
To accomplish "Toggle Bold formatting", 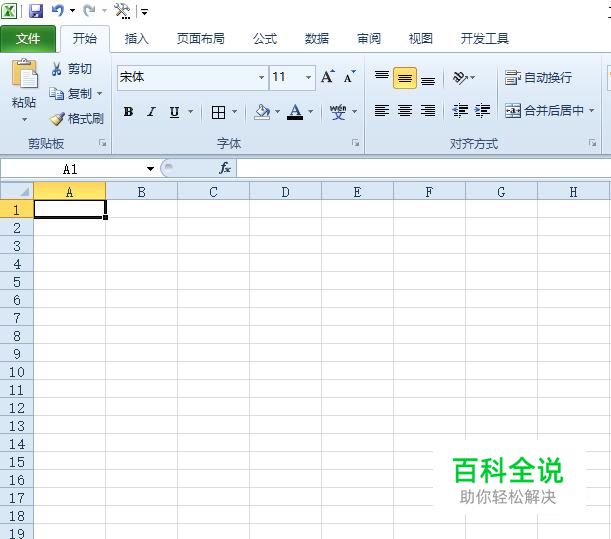I will click(x=128, y=112).
